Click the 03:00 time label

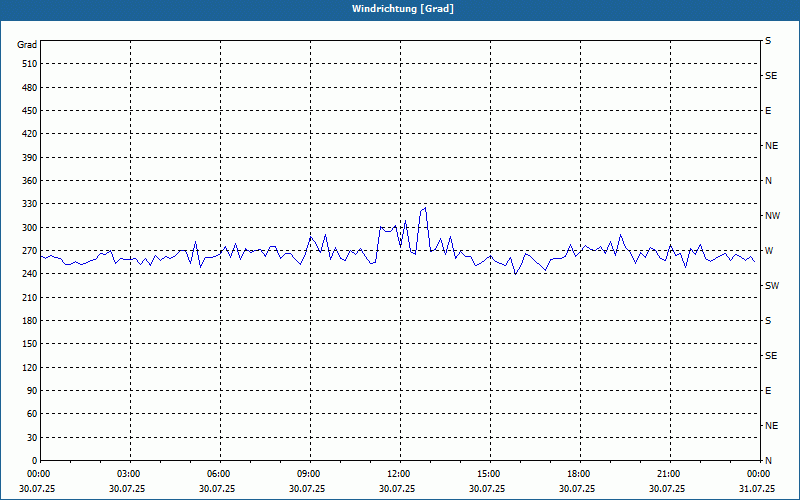(x=129, y=474)
